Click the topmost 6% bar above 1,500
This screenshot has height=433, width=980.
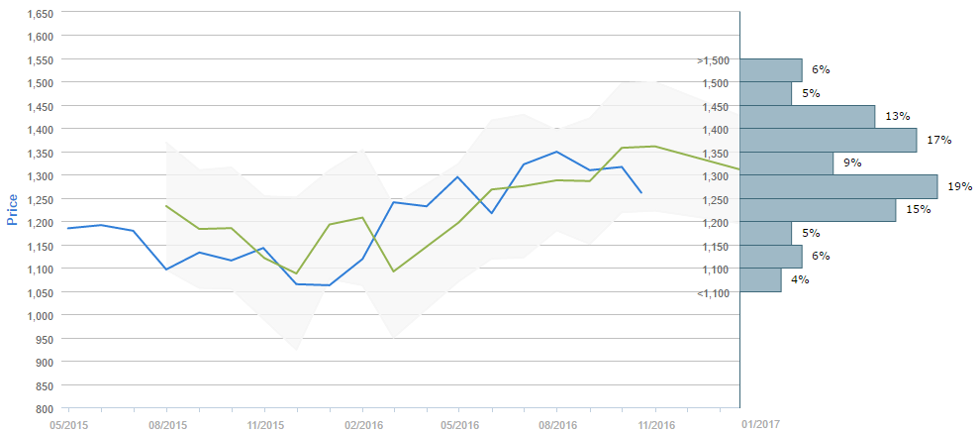pyautogui.click(x=771, y=69)
